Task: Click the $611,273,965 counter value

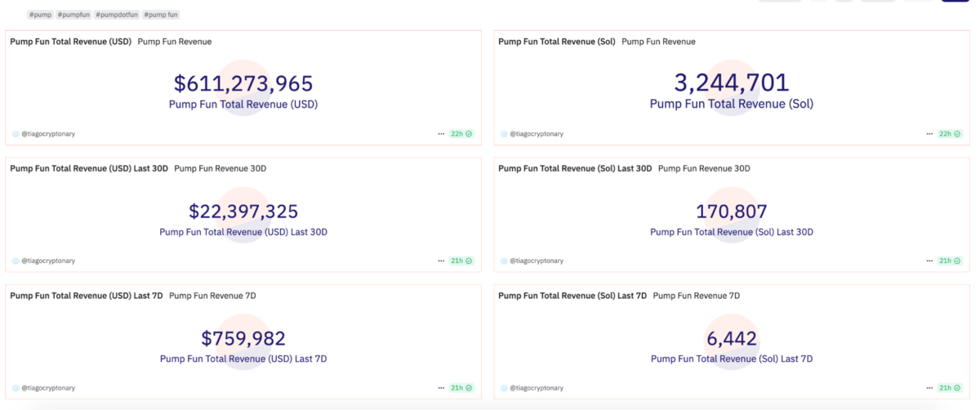Action: point(243,83)
